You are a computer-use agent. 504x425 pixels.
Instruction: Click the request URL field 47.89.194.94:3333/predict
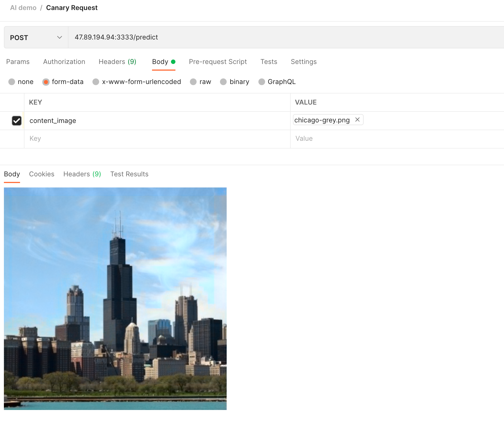[x=286, y=37]
